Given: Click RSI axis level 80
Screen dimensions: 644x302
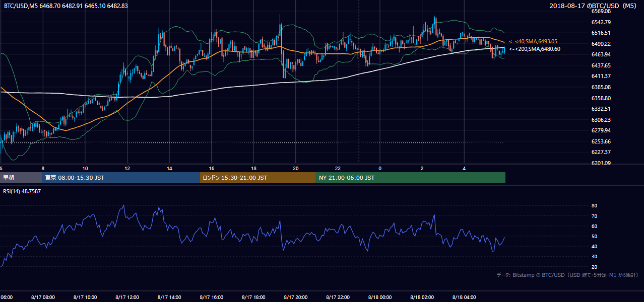Looking at the screenshot, I should pyautogui.click(x=594, y=206).
